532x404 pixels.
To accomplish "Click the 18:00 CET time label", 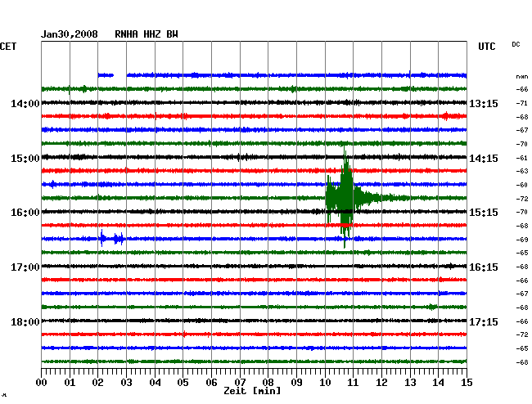I will 25,321.
